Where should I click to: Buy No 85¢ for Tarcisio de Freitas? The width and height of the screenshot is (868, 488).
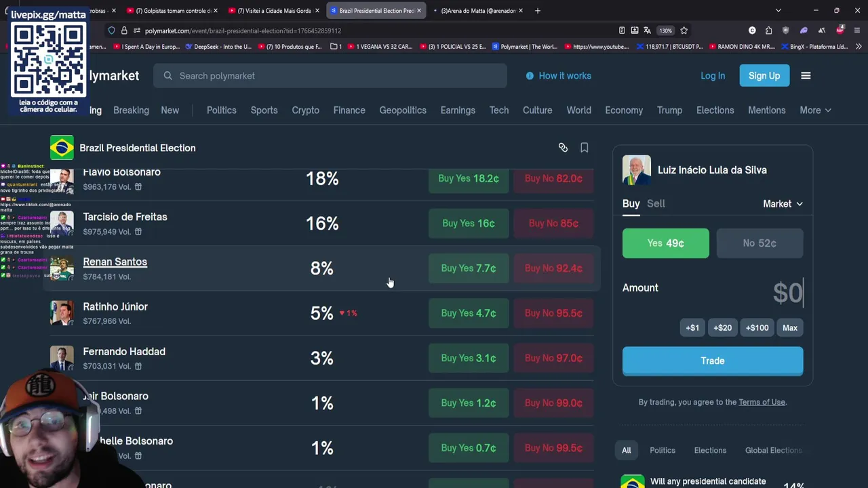click(x=553, y=224)
